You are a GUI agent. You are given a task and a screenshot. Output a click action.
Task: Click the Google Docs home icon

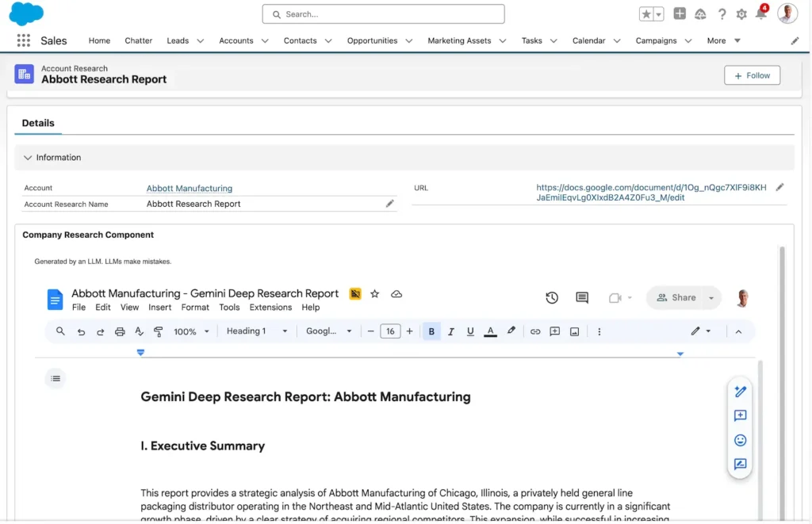[x=55, y=300]
